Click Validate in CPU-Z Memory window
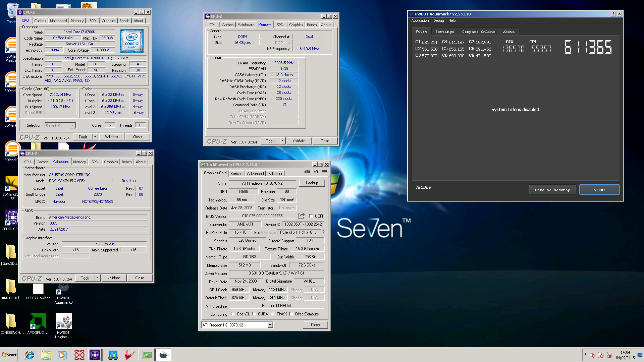The height and width of the screenshot is (362, 644). 299,141
